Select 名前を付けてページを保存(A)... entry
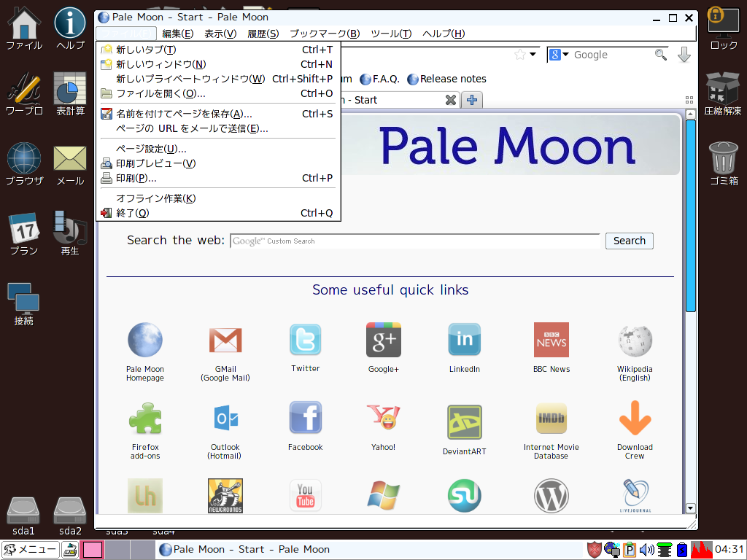 (218, 114)
